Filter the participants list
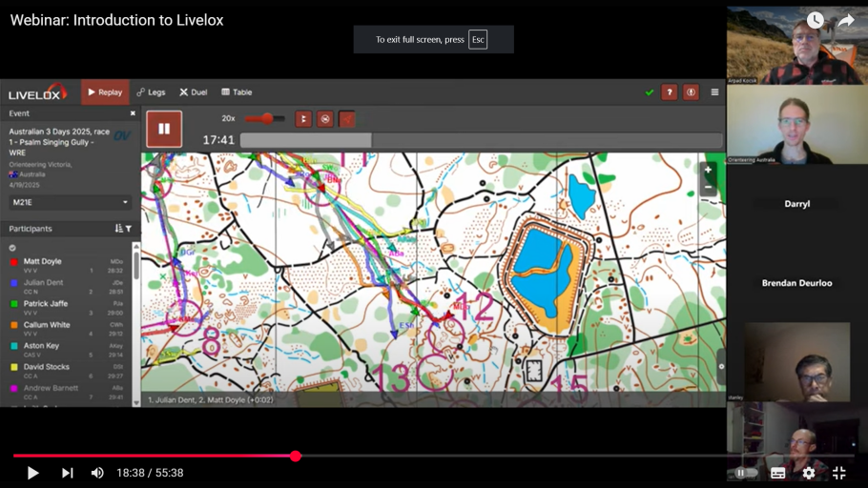 129,229
